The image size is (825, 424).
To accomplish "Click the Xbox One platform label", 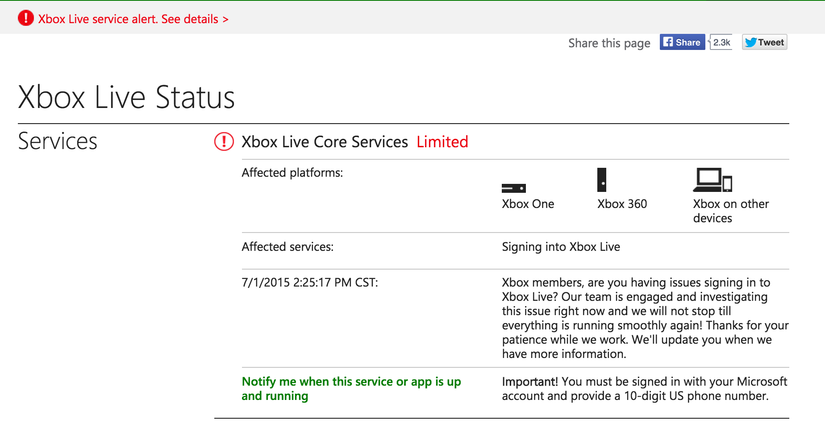I will click(528, 204).
